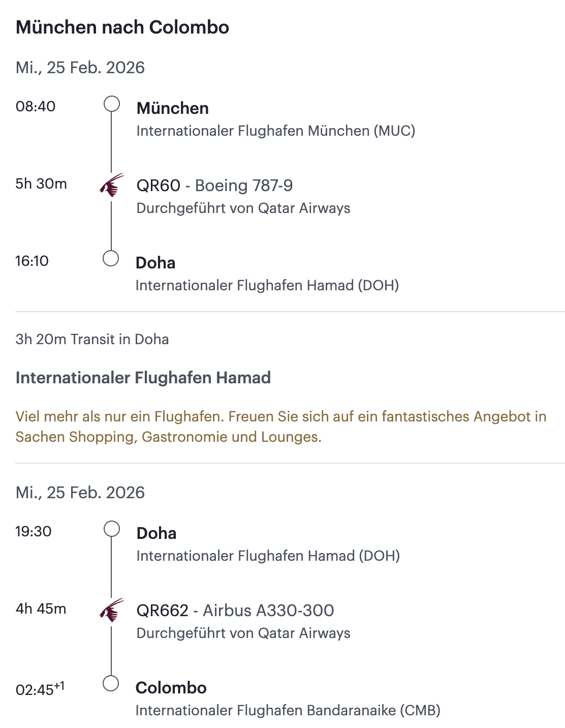Open the promo text about shopping and lounges
The image size is (565, 728).
(280, 427)
